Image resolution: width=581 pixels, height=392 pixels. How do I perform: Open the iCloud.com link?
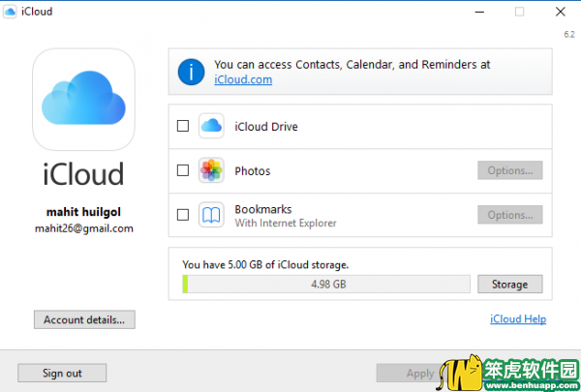tap(243, 79)
